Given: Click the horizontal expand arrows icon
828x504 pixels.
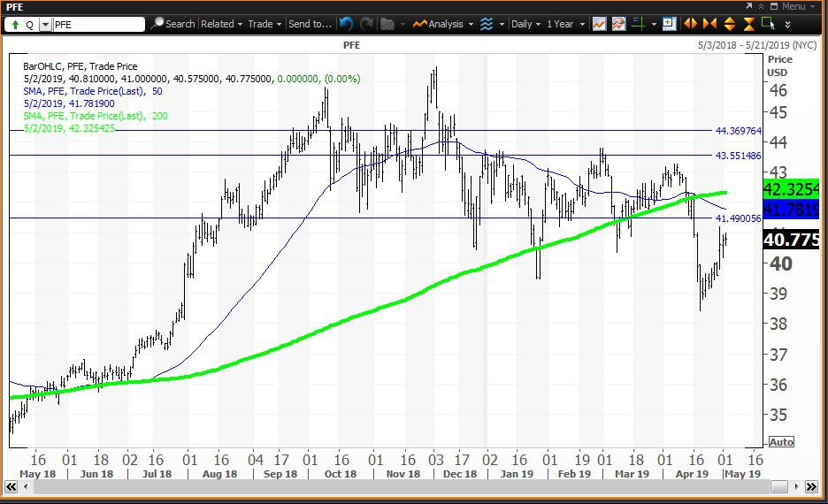Looking at the screenshot, I should (690, 24).
